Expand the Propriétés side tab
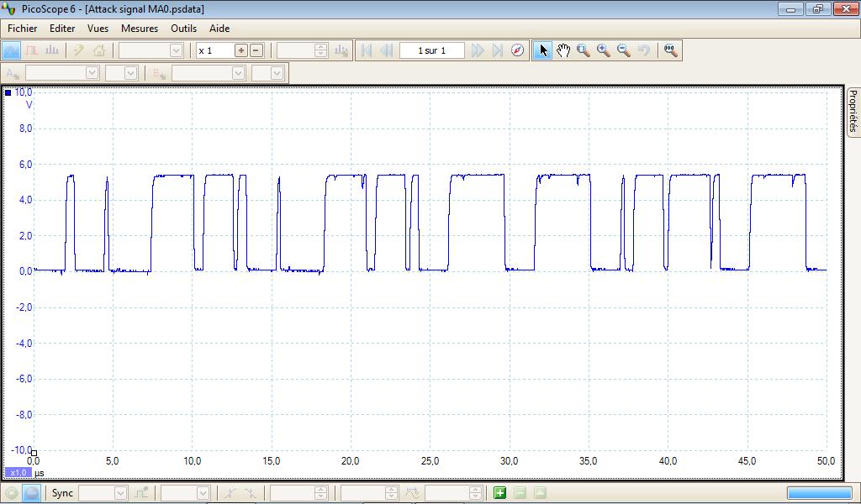861x504 pixels. 853,112
